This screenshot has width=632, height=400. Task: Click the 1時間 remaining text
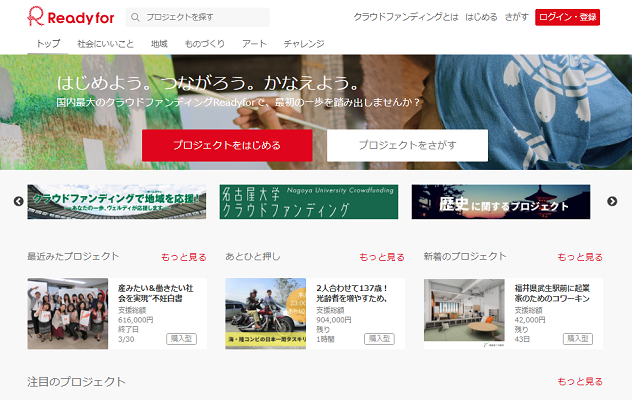click(325, 339)
